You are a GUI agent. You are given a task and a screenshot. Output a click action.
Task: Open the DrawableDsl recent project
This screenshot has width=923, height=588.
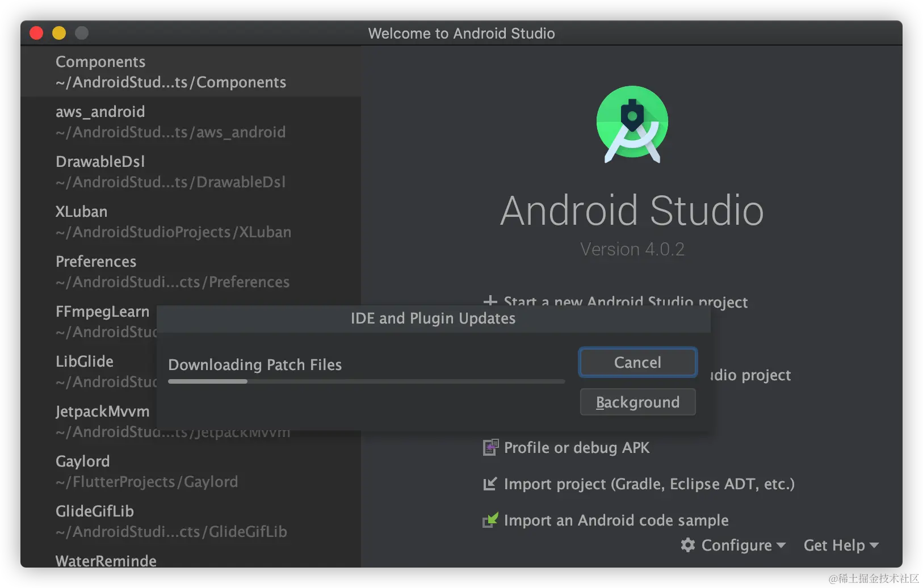click(191, 171)
